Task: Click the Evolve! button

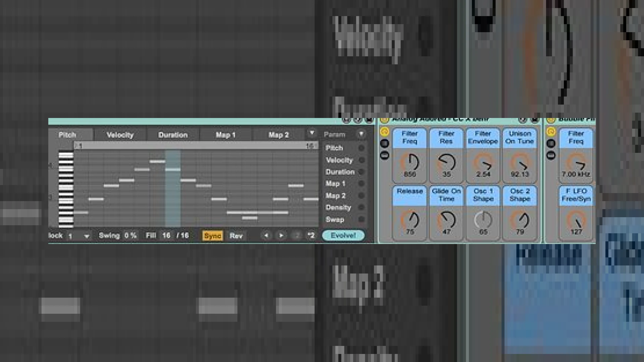Action: coord(343,235)
